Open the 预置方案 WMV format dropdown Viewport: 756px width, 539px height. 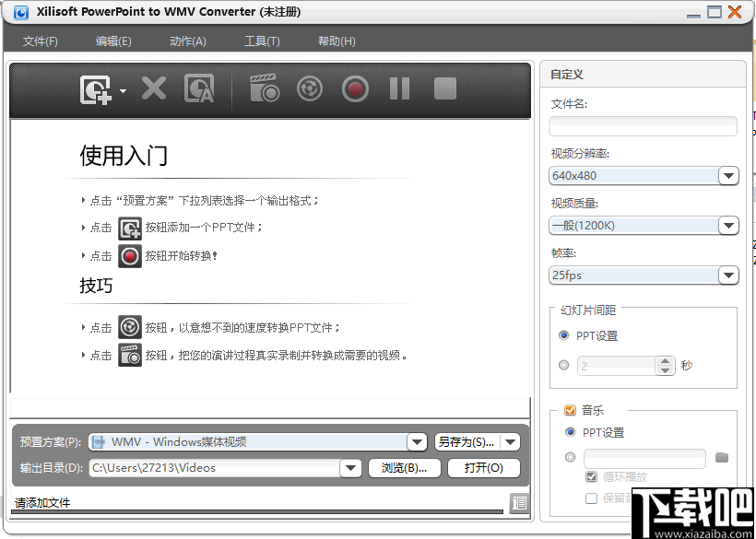tap(417, 441)
